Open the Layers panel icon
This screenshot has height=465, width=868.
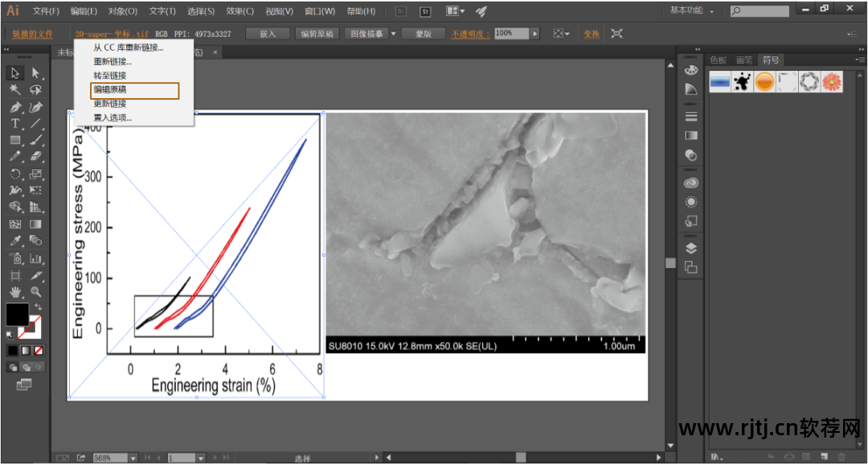[x=690, y=249]
